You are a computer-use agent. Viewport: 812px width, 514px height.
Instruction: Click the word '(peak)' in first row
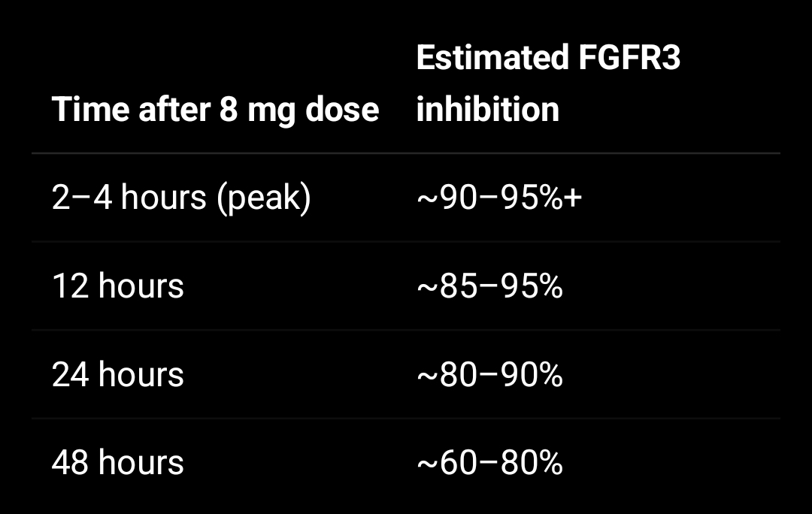point(264,198)
